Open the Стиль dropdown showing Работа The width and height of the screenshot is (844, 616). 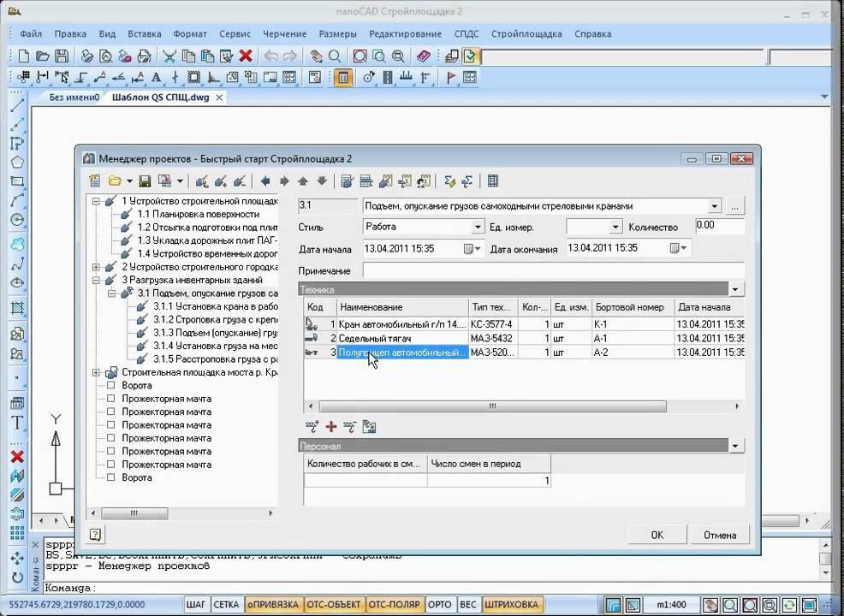[478, 227]
